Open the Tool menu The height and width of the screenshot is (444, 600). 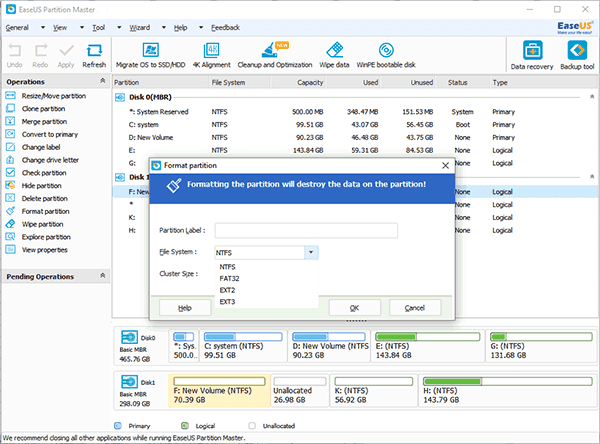pos(98,28)
